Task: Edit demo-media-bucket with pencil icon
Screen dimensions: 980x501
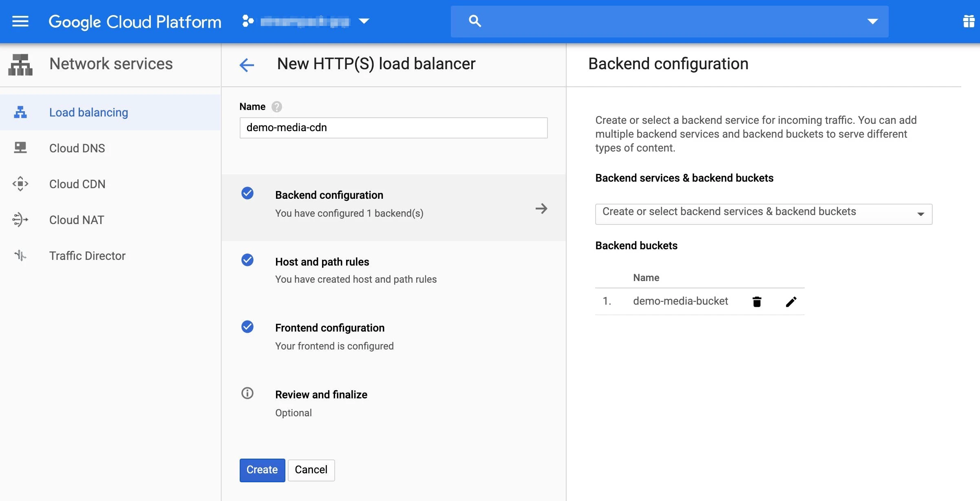Action: click(791, 301)
